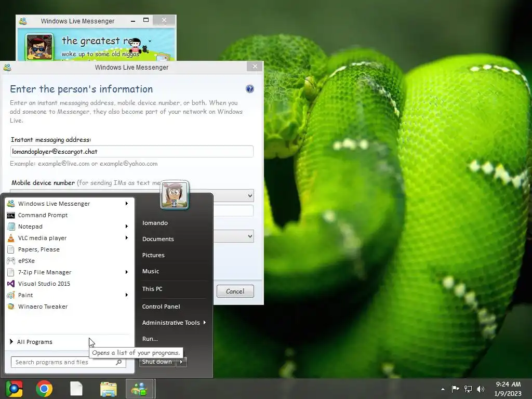This screenshot has width=532, height=399.
Task: Open File Explorer from the taskbar
Action: tap(109, 389)
